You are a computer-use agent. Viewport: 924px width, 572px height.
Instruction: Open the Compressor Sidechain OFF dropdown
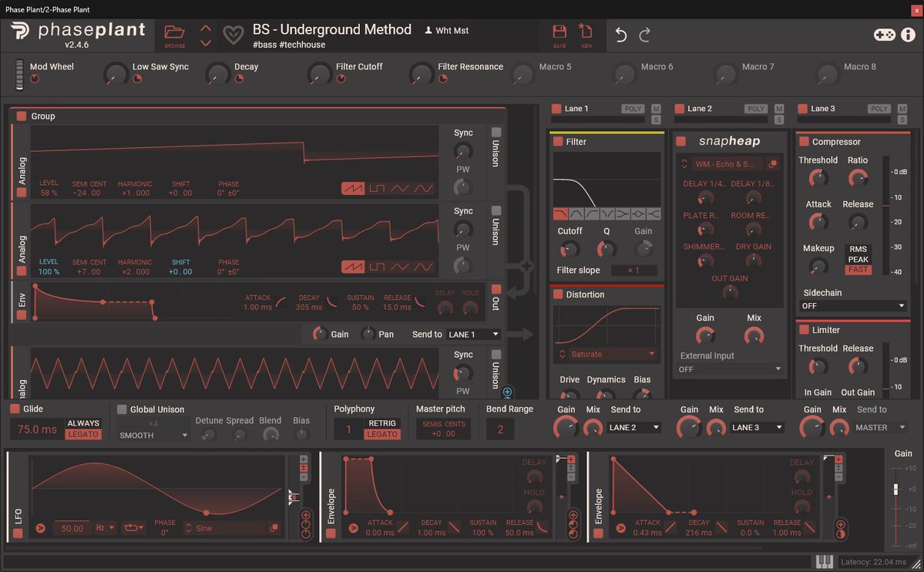coord(852,305)
